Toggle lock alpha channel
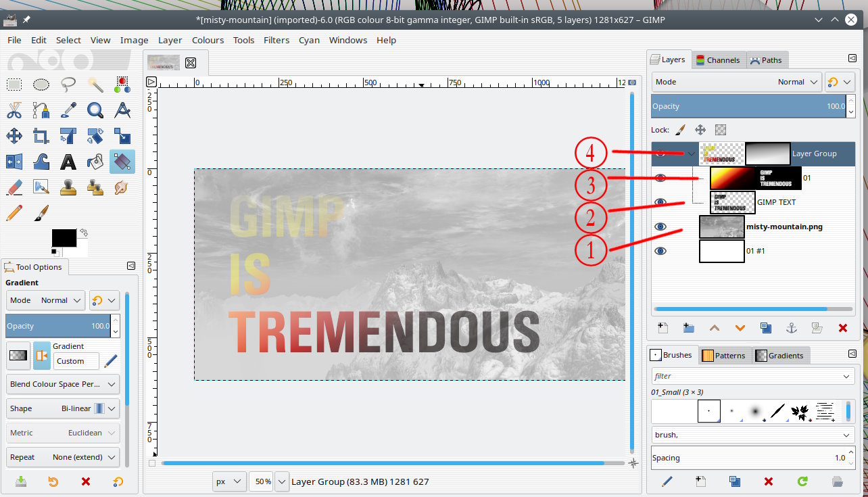Image resolution: width=868 pixels, height=497 pixels. [721, 130]
